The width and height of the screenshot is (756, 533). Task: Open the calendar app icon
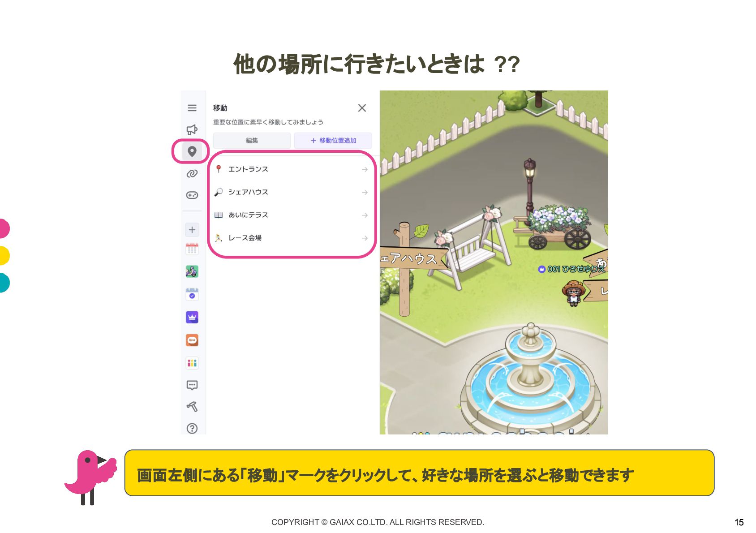(x=192, y=249)
